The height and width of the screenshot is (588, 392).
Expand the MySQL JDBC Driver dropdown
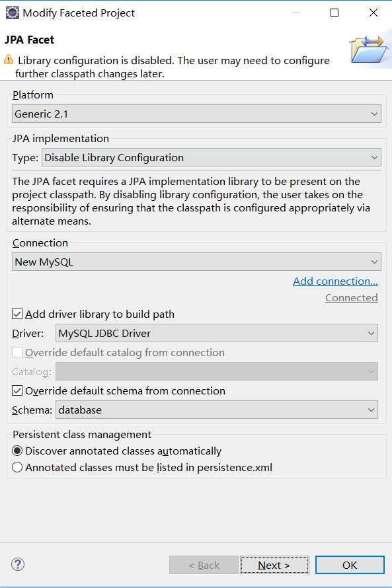pos(216,333)
